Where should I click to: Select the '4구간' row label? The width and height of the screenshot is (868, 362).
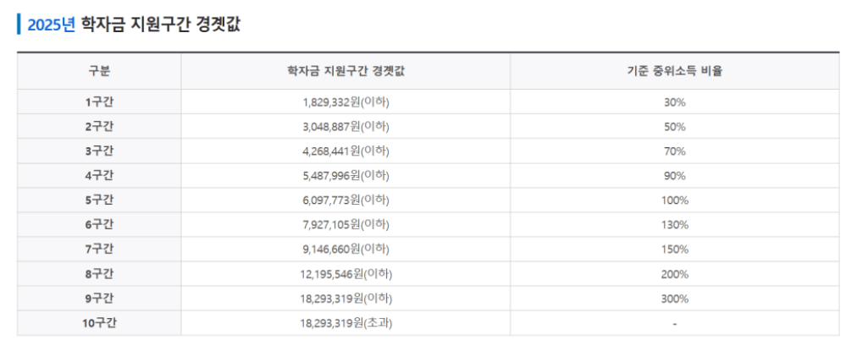[x=99, y=176]
